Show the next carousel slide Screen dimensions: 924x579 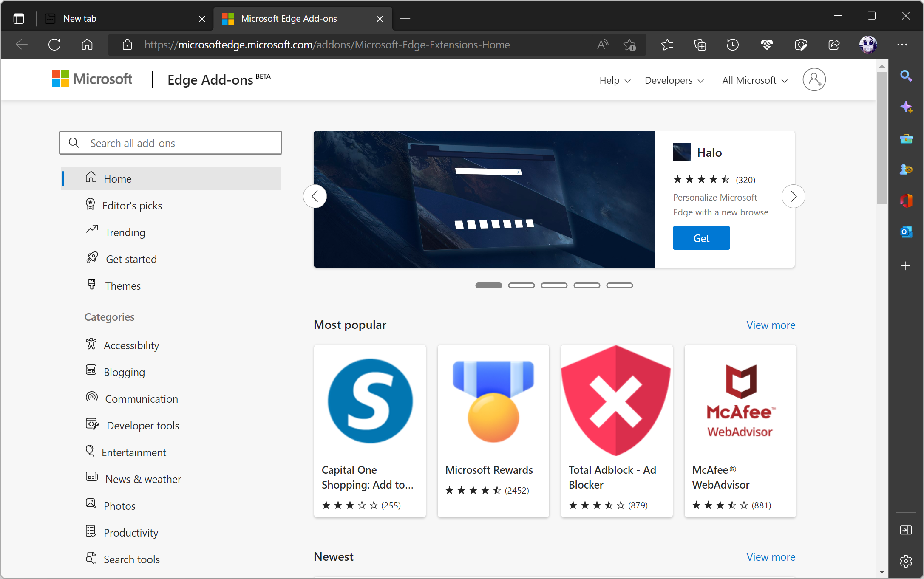pos(793,196)
